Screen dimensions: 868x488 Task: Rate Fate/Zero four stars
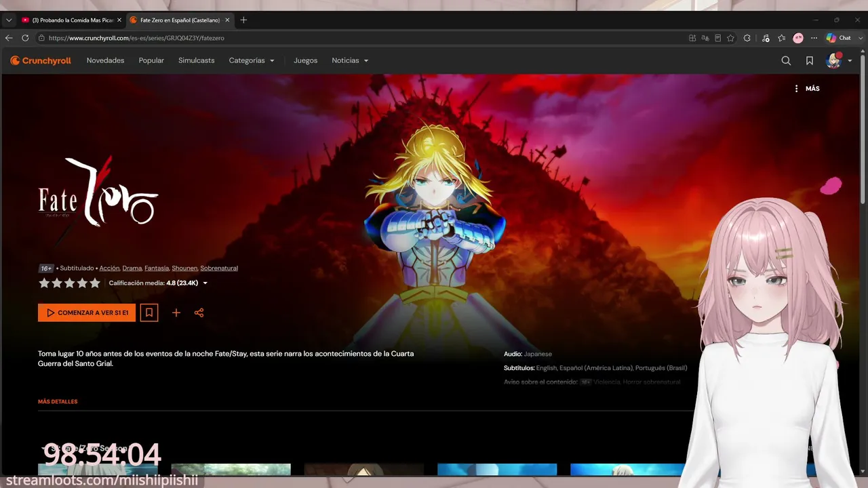pos(82,283)
